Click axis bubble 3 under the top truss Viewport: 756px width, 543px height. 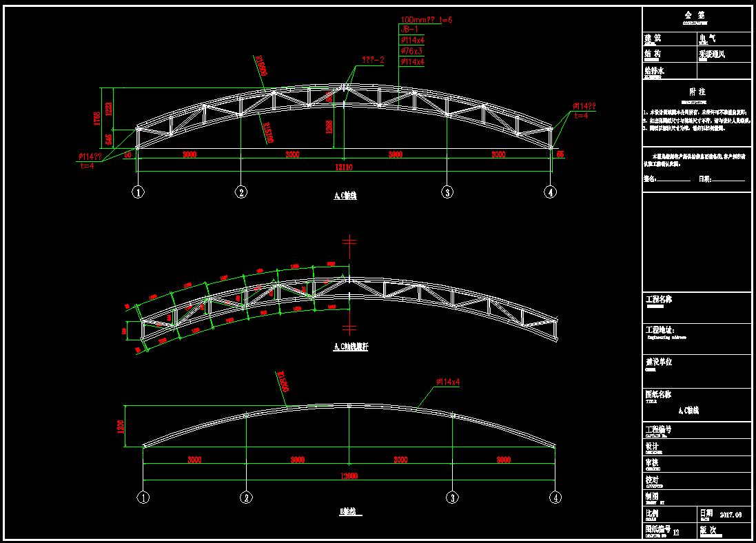(x=447, y=192)
